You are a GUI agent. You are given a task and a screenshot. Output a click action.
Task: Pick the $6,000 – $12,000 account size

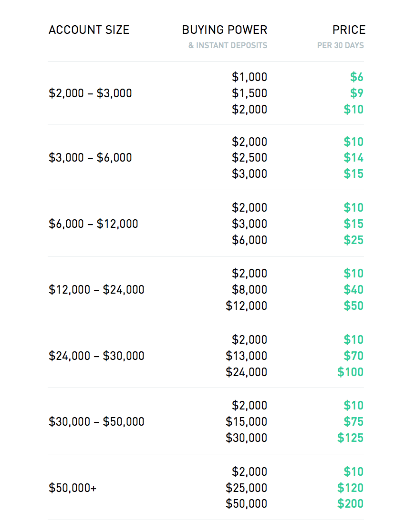pos(94,224)
